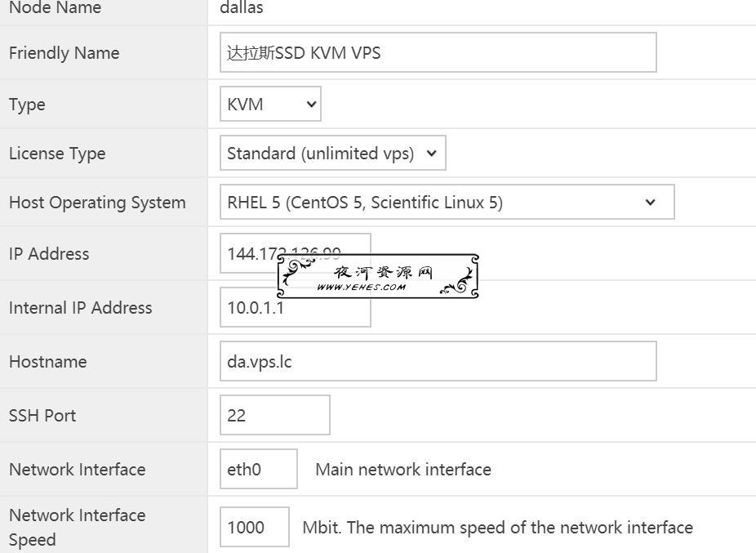The image size is (756, 553).
Task: Select the Hostname field containing da.vps.lc
Action: pyautogui.click(x=438, y=361)
